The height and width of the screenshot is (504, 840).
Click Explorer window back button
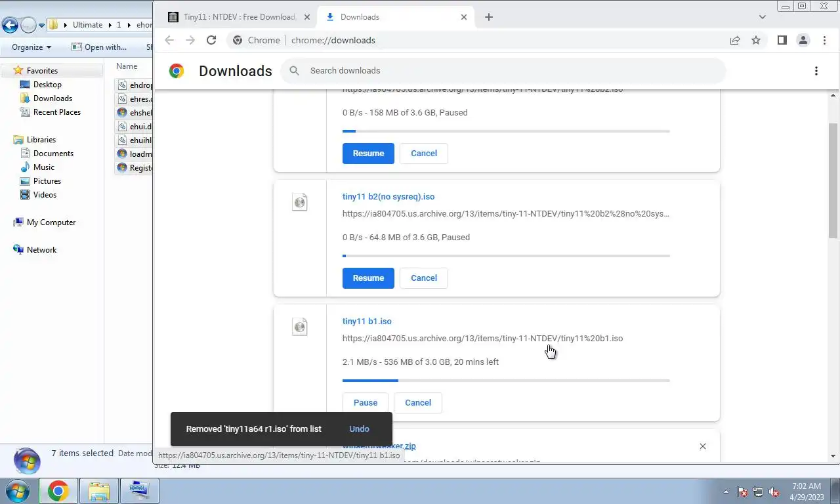10,25
